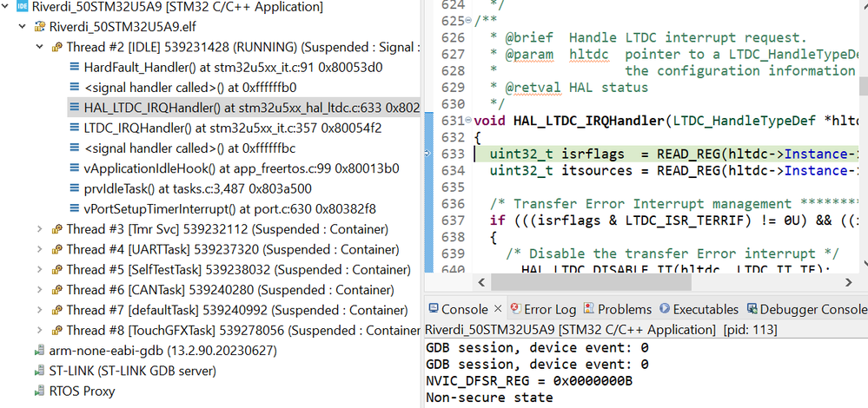Expand Thread #6 [CANTask]
Screen dimensions: 868x408
[39, 290]
